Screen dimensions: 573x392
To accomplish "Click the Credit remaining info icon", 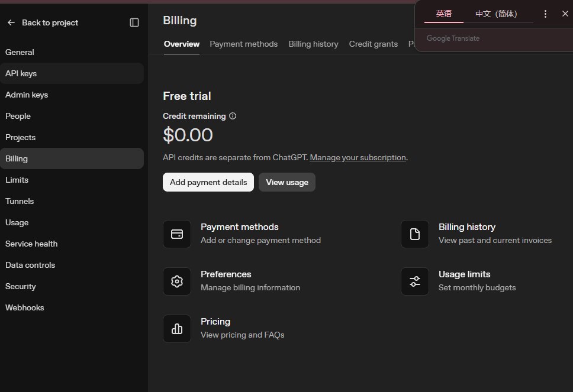I will click(x=233, y=116).
